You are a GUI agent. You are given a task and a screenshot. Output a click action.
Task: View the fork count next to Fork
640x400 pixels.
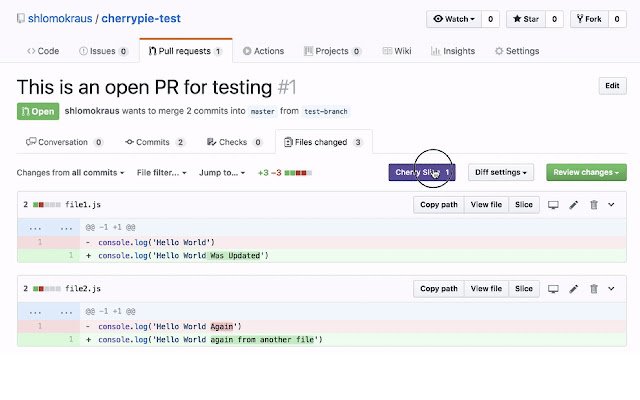coord(617,19)
